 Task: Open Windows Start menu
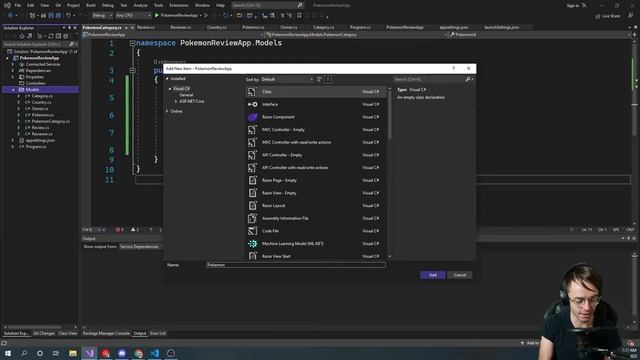pyautogui.click(x=8, y=353)
